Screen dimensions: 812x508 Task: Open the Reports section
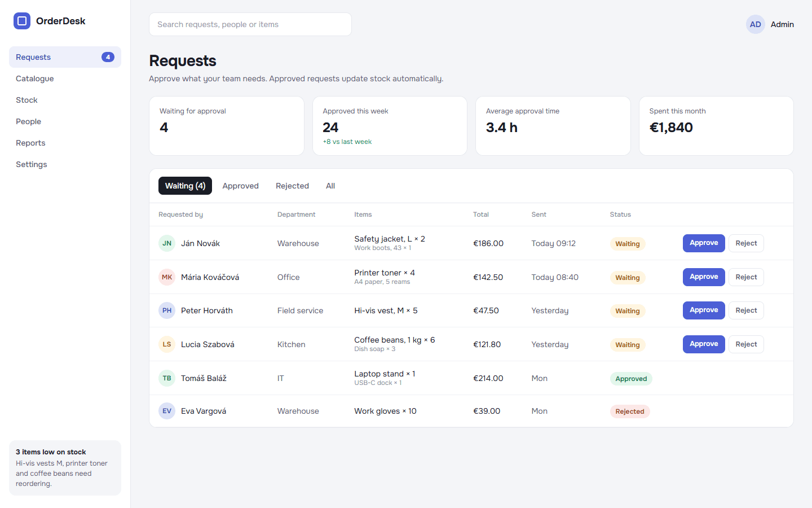point(65,143)
